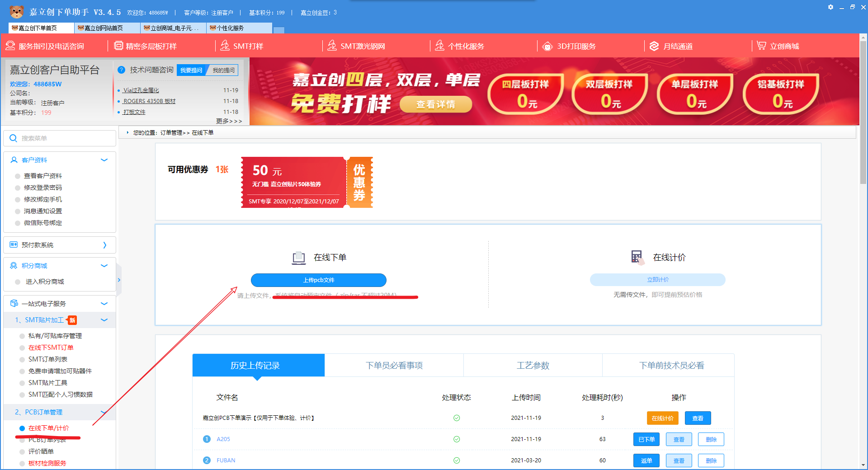Click 返单 in the FUBAN row

[x=646, y=461]
